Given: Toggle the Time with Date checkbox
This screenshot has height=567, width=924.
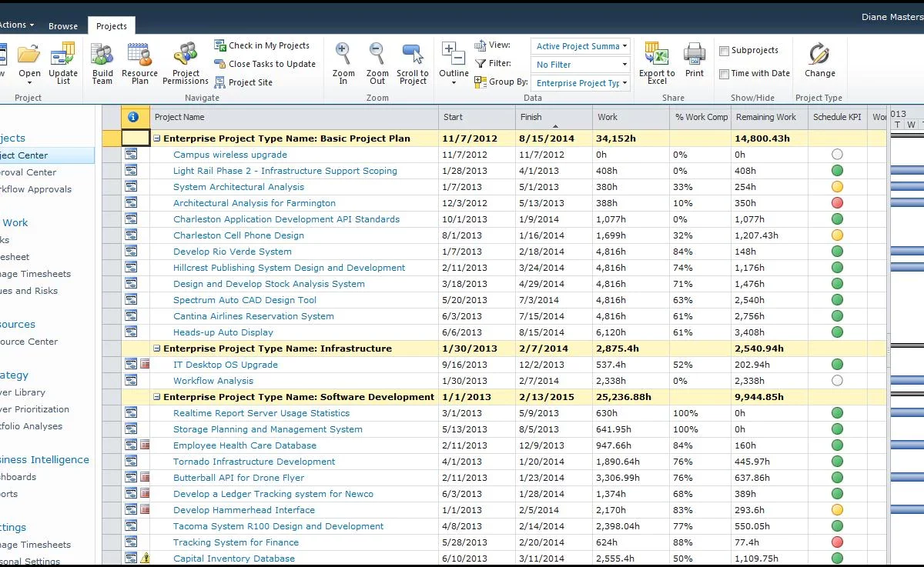Looking at the screenshot, I should tap(724, 74).
